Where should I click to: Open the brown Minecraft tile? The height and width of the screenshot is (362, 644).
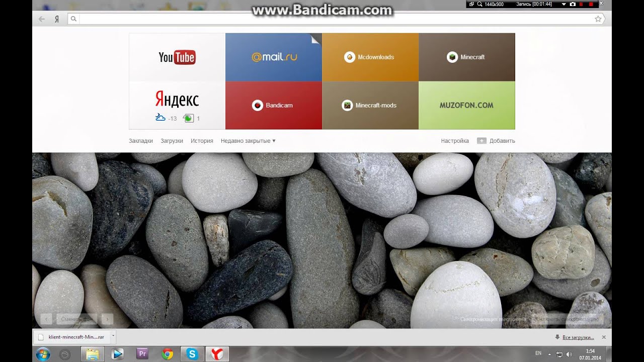click(467, 57)
